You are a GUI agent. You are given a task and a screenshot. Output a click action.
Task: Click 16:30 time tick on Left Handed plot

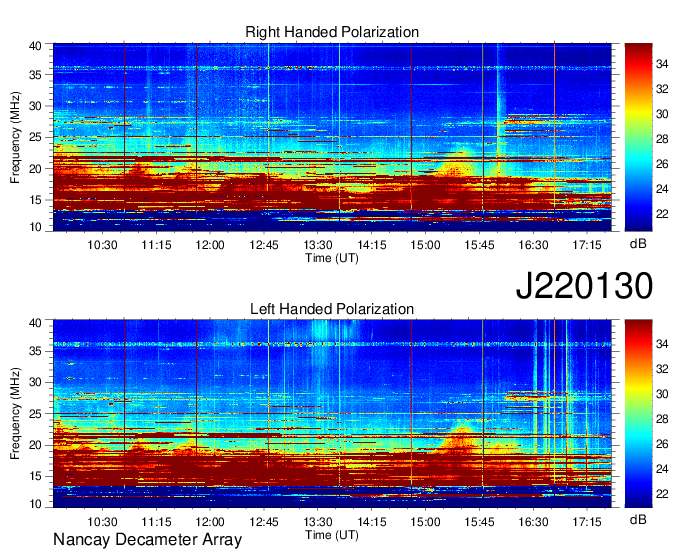tap(533, 522)
